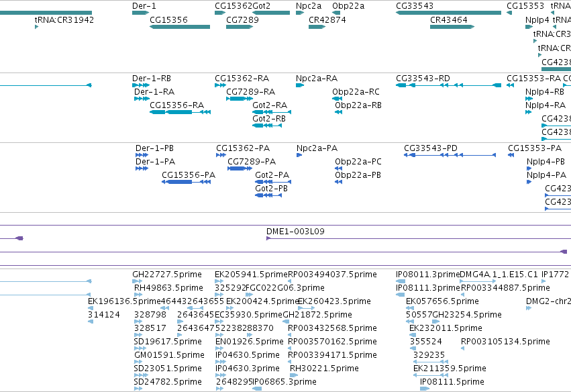571x392 pixels.
Task: Click the CR43464 gene label
Action: [449, 20]
